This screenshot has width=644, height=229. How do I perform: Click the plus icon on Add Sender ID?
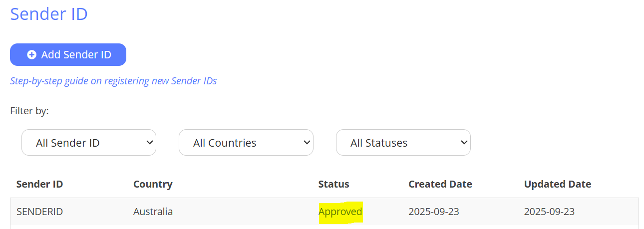coord(31,55)
